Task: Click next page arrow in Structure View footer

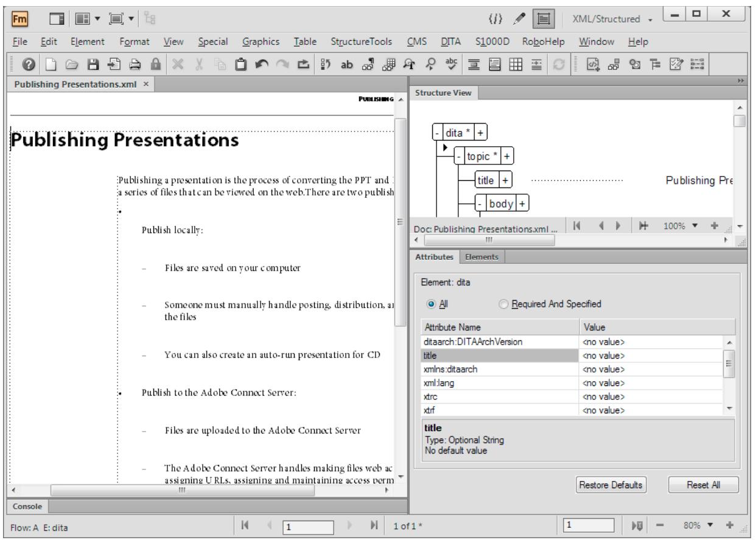Action: coord(618,225)
